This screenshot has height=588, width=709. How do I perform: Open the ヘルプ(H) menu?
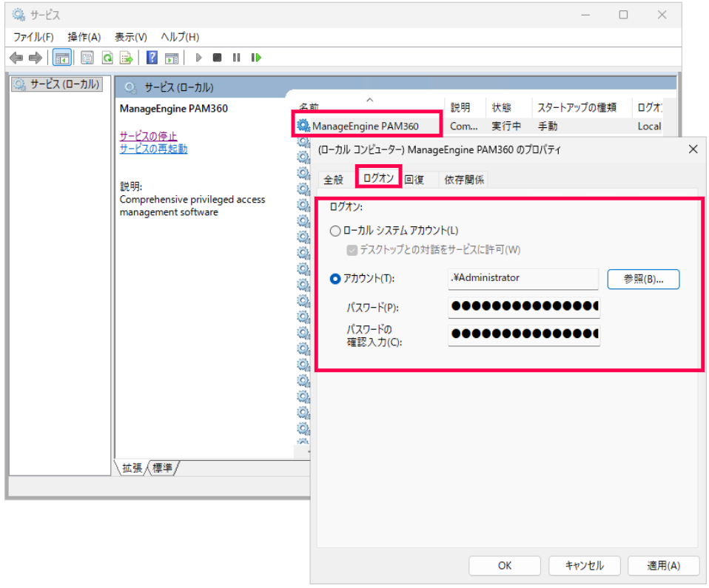pos(180,37)
